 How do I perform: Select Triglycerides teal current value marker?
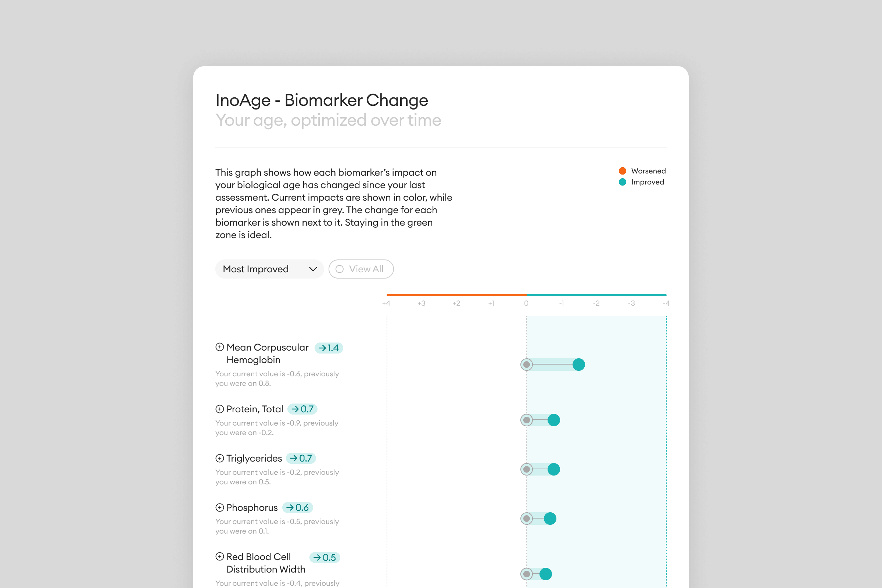553,469
